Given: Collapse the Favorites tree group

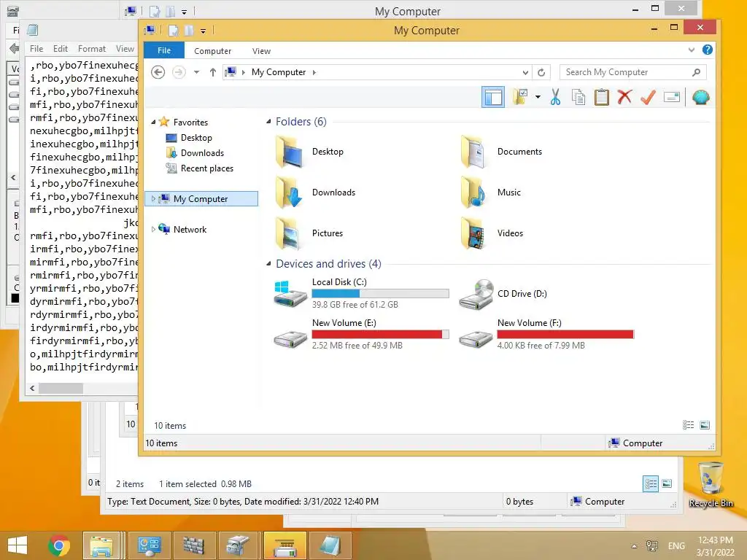Looking at the screenshot, I should coord(153,122).
